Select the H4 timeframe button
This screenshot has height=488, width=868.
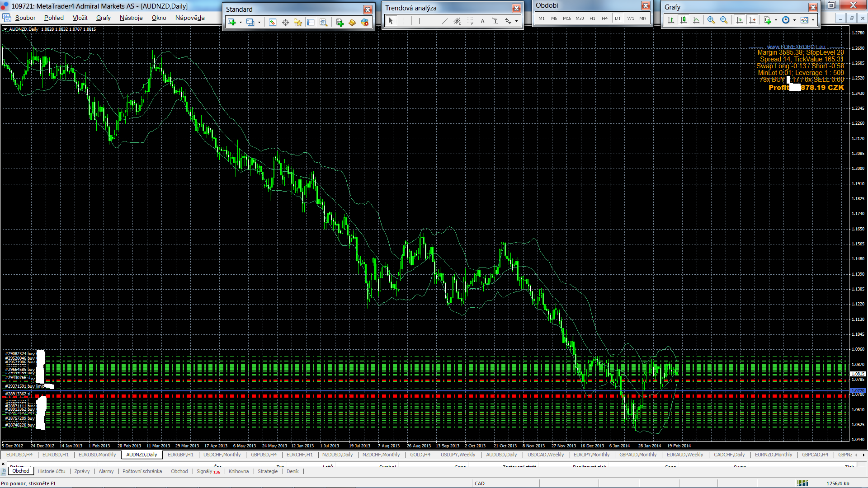click(x=604, y=19)
